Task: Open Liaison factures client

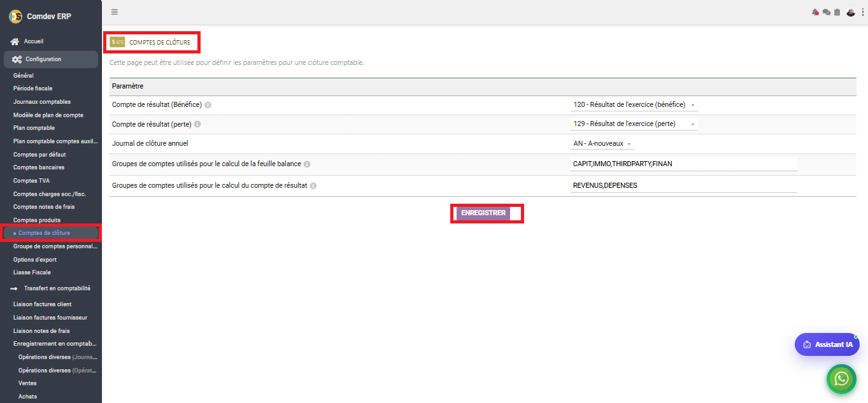Action: tap(43, 304)
